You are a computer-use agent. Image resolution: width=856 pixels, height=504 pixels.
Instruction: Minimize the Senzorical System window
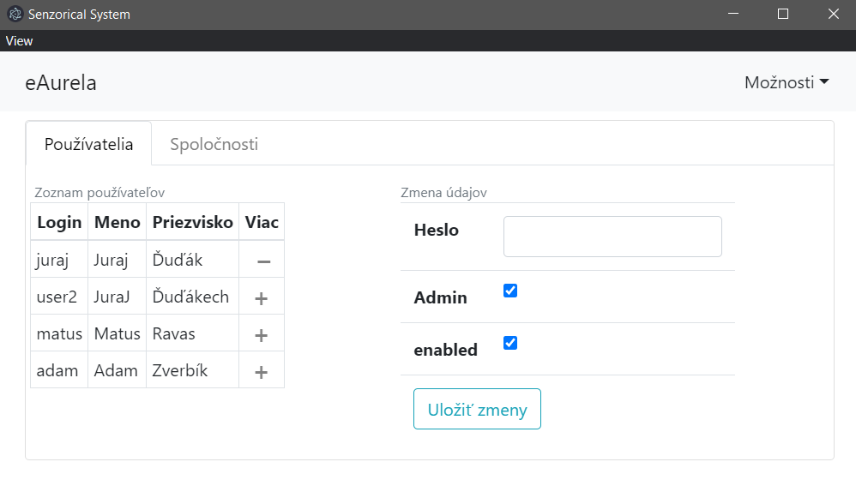[733, 15]
